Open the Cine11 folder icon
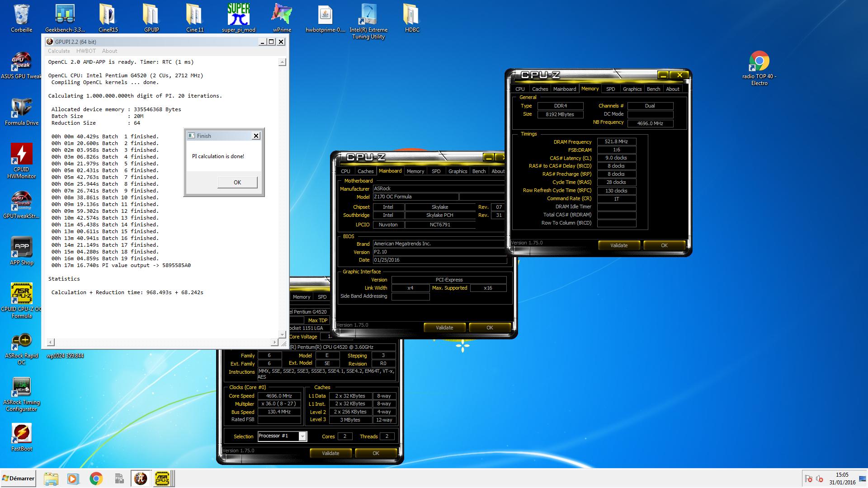Screen dimensions: 868x488 (195, 17)
